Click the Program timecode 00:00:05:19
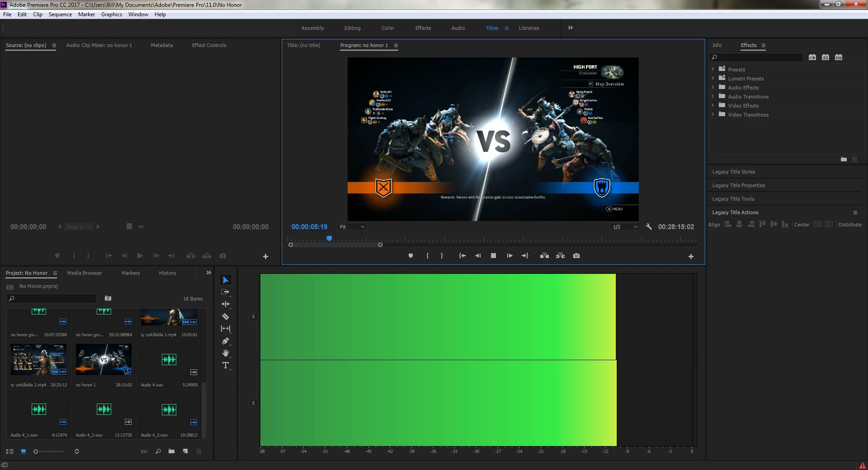868x470 pixels. tap(309, 227)
